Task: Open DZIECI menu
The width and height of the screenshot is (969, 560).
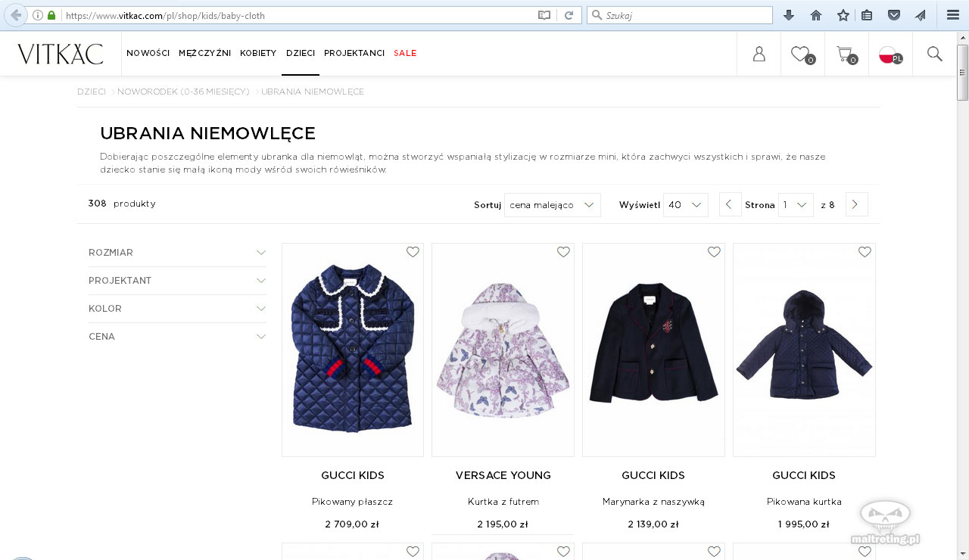Action: [301, 54]
